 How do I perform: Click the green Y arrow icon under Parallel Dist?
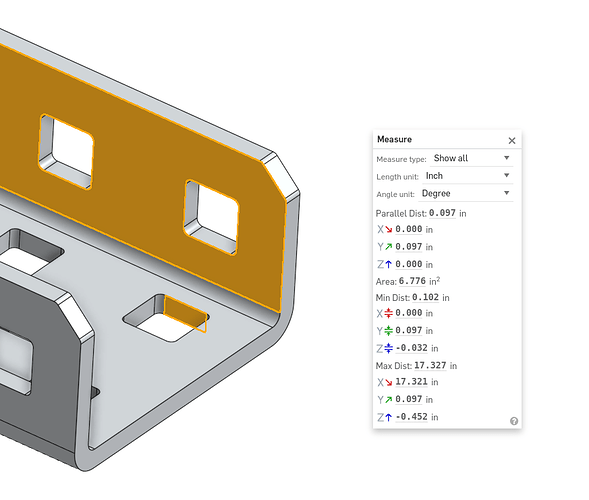[388, 247]
